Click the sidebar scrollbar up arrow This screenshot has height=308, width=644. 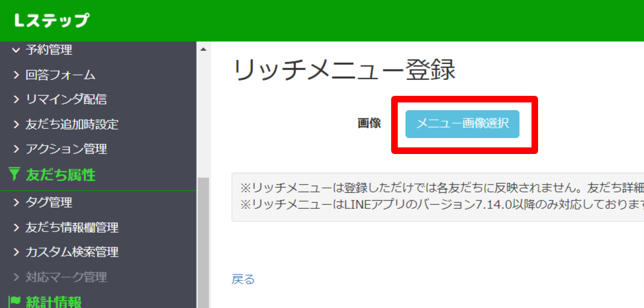coord(203,50)
